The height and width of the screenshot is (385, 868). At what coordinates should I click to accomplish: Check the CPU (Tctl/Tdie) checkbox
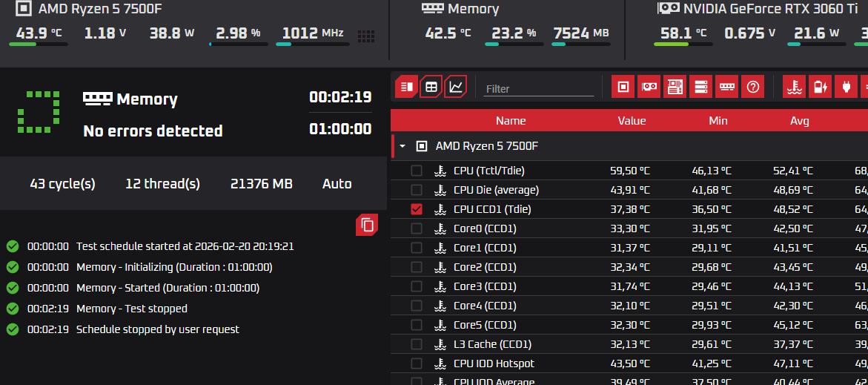coord(417,171)
